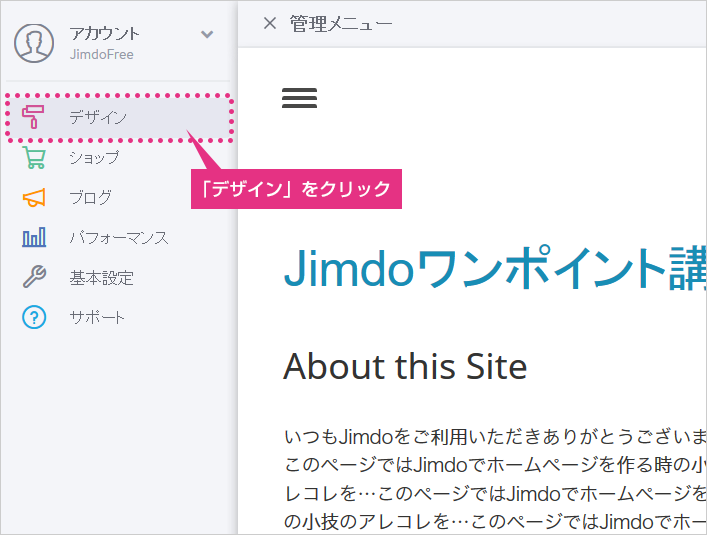Click the question mark support icon
The height and width of the screenshot is (535, 707).
coord(34,317)
